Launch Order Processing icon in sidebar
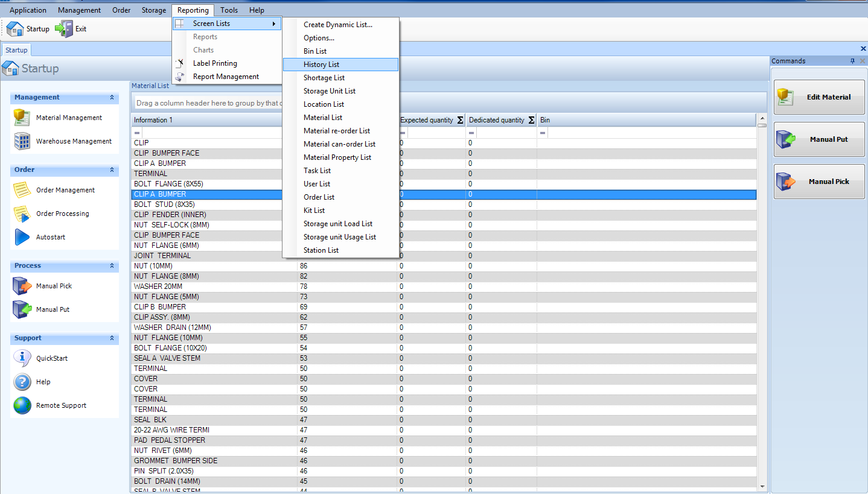868x494 pixels. [x=22, y=214]
